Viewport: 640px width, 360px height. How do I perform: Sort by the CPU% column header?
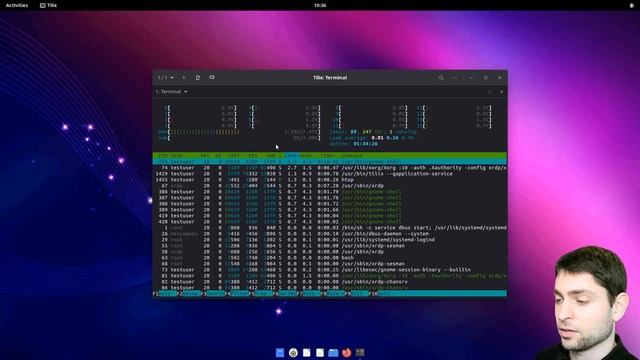click(291, 156)
